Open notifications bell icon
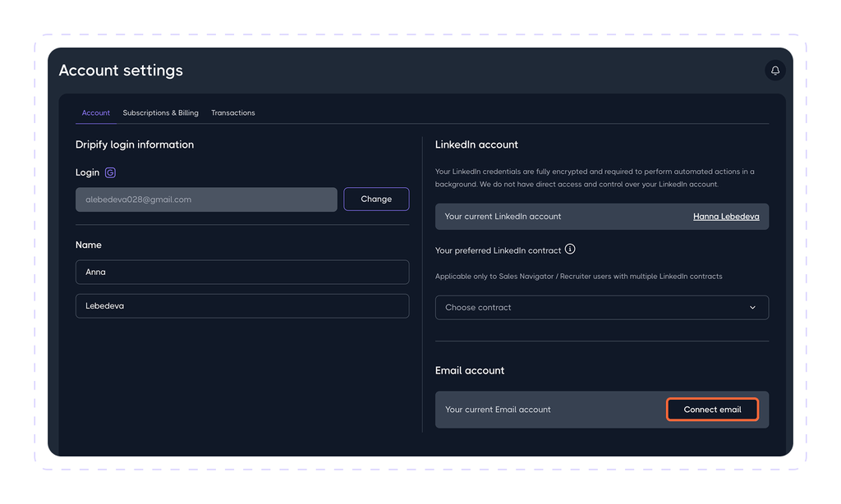 pos(774,71)
